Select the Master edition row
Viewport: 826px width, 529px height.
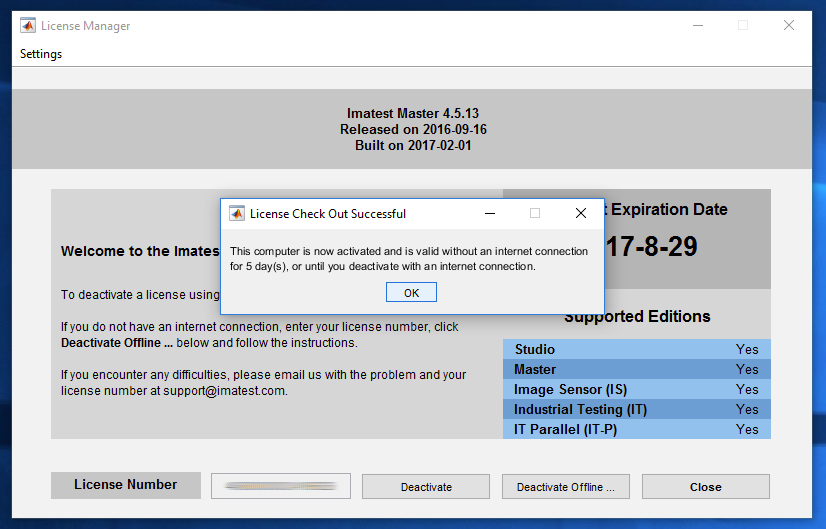[636, 369]
